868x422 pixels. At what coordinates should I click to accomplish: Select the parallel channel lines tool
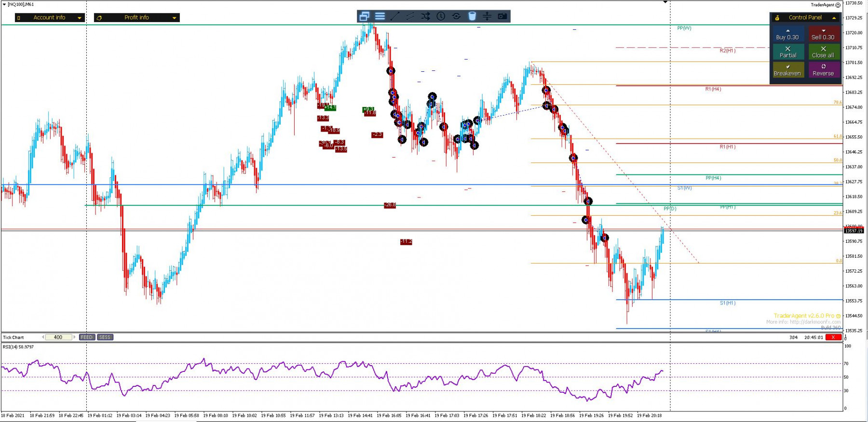(410, 16)
